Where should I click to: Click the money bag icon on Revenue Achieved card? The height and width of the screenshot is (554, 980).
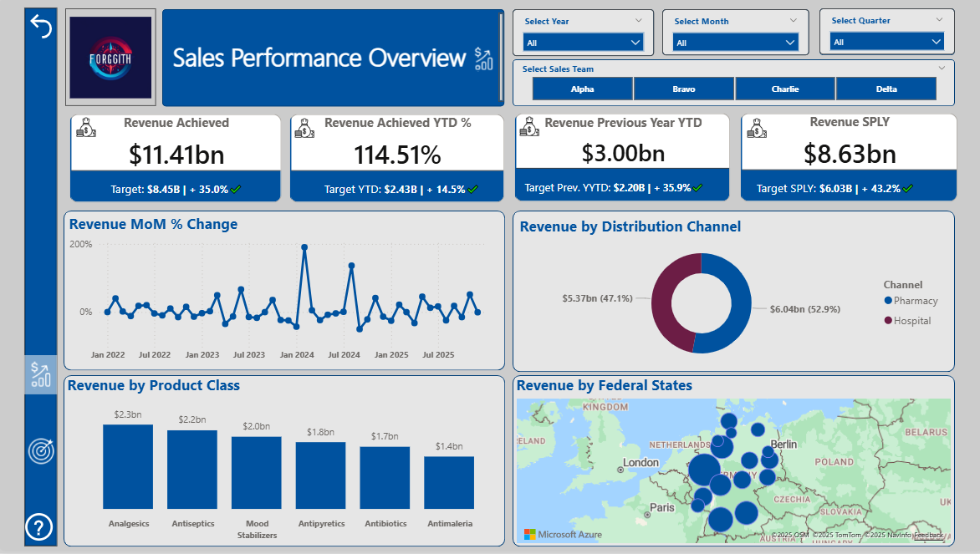click(x=85, y=127)
